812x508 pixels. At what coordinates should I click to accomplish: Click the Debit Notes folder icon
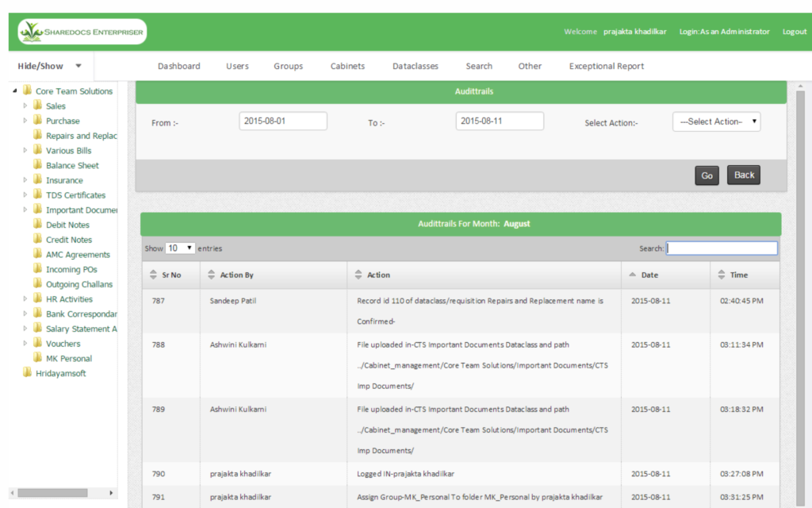[x=38, y=224]
